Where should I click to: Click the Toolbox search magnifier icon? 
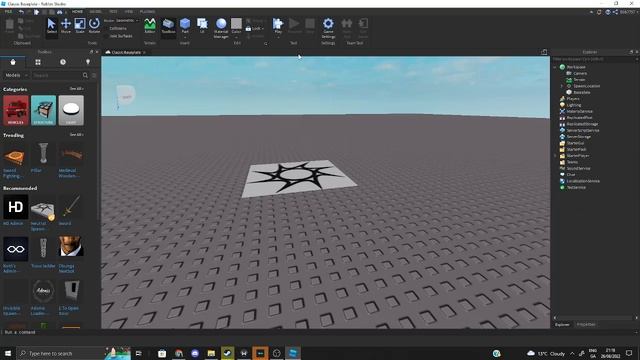[x=85, y=75]
